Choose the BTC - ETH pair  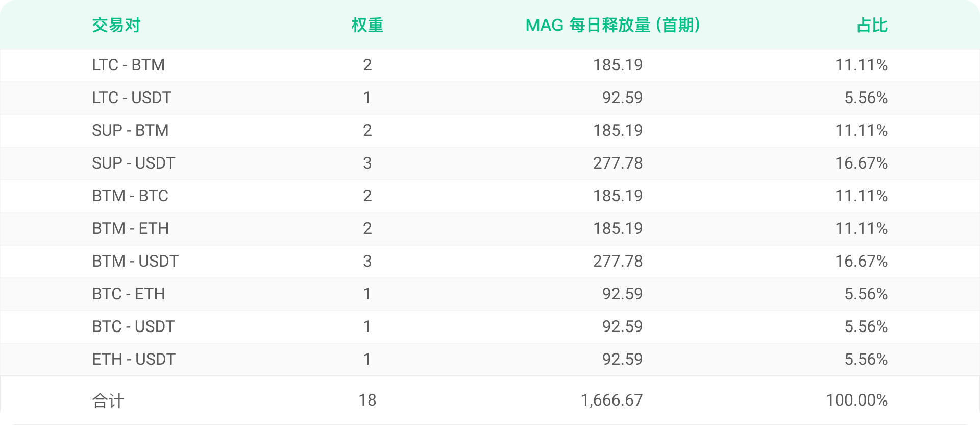click(129, 294)
